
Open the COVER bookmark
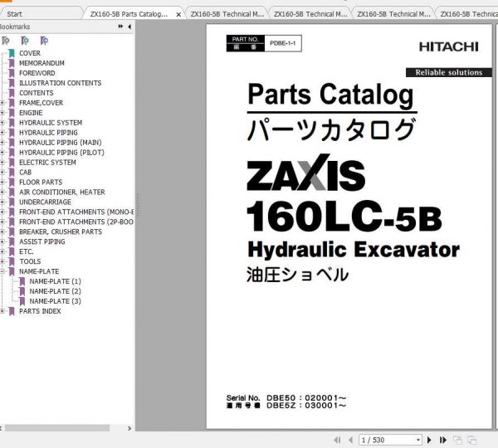30,53
